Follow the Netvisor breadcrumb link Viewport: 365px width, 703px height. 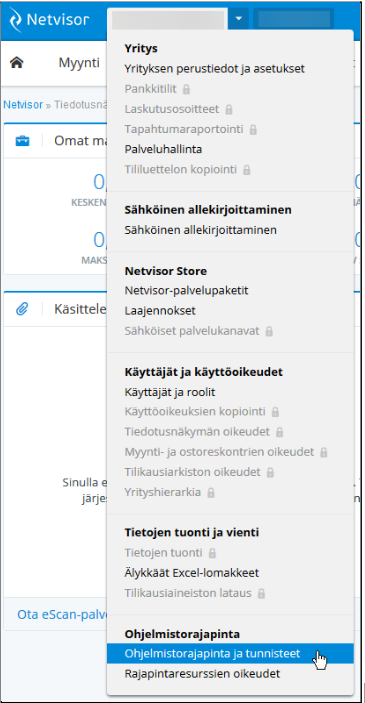23,105
